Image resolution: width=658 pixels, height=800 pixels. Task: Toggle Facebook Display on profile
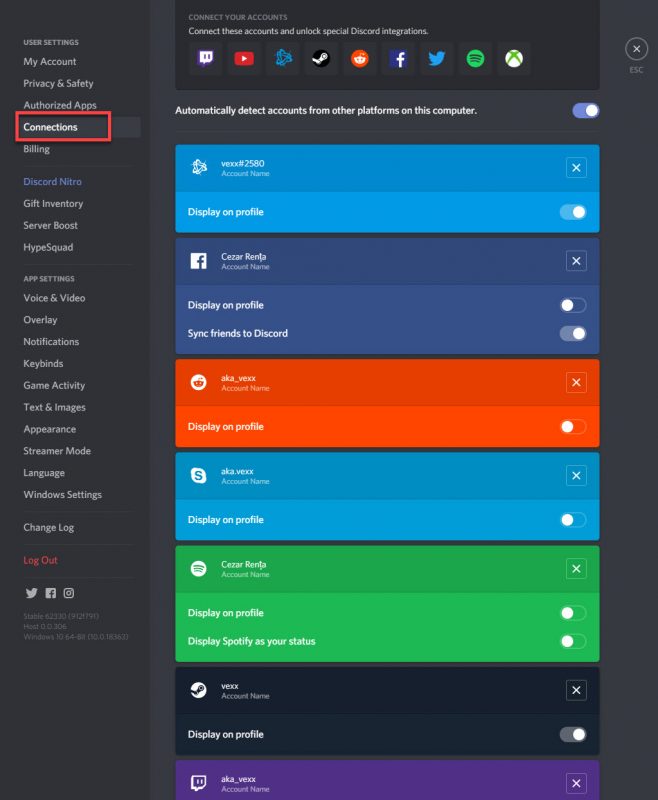click(573, 305)
